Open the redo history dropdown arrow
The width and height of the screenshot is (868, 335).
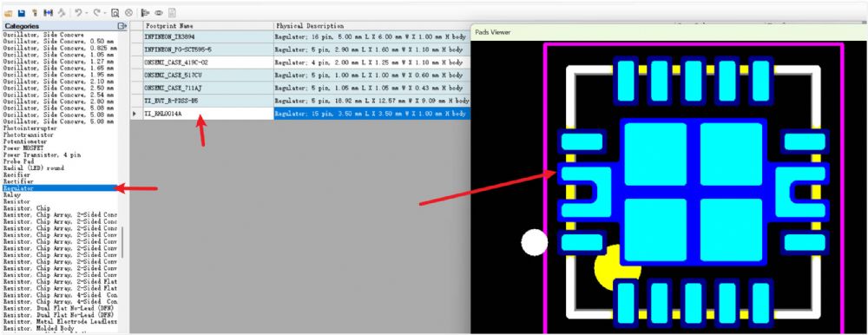pyautogui.click(x=105, y=13)
